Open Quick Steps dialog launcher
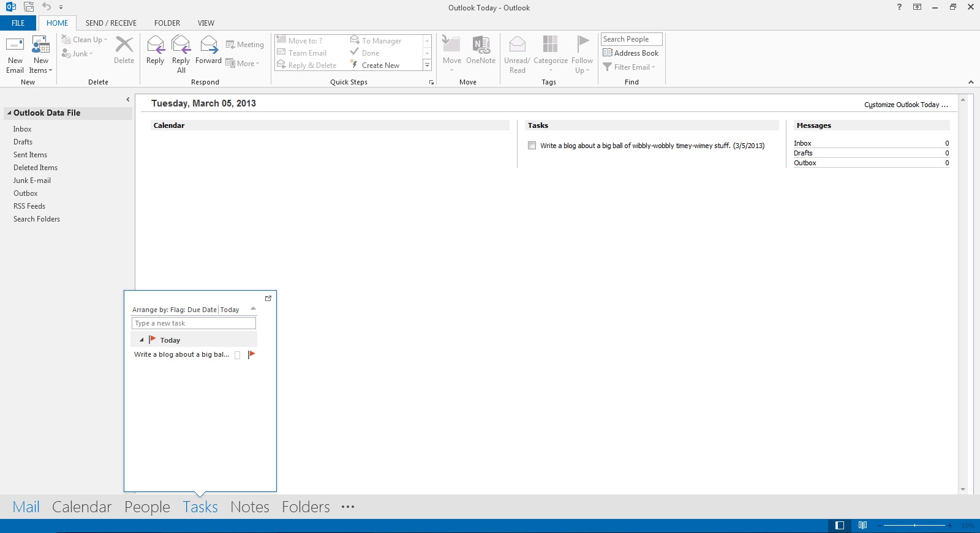The image size is (980, 533). pos(431,82)
